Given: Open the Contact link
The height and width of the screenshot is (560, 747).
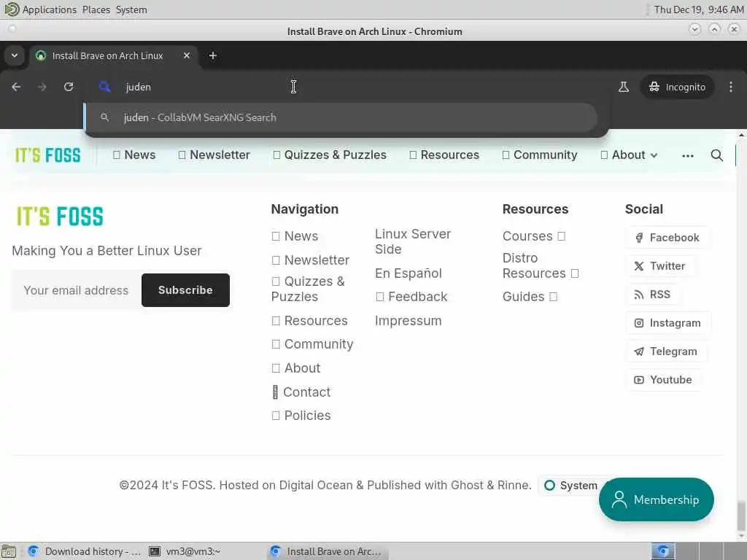Looking at the screenshot, I should [x=301, y=392].
